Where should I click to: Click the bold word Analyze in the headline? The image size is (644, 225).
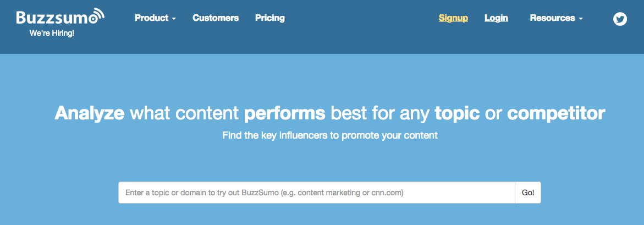coord(90,113)
